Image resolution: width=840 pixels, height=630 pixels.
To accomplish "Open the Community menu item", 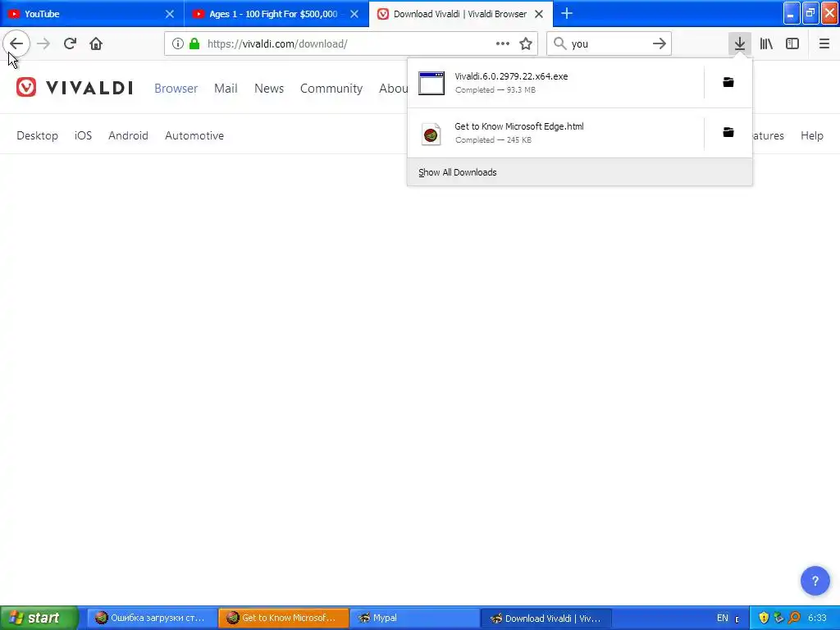I will [331, 89].
